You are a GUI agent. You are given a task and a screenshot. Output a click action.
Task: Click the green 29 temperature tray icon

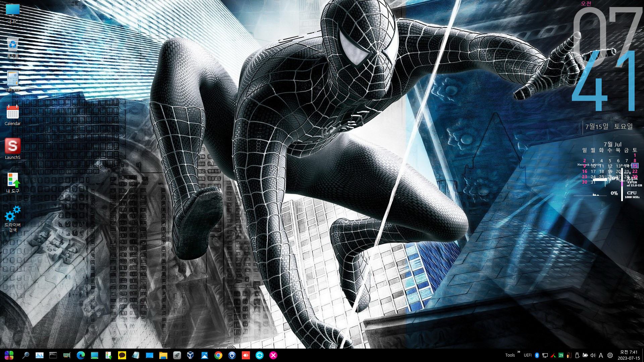pyautogui.click(x=561, y=355)
